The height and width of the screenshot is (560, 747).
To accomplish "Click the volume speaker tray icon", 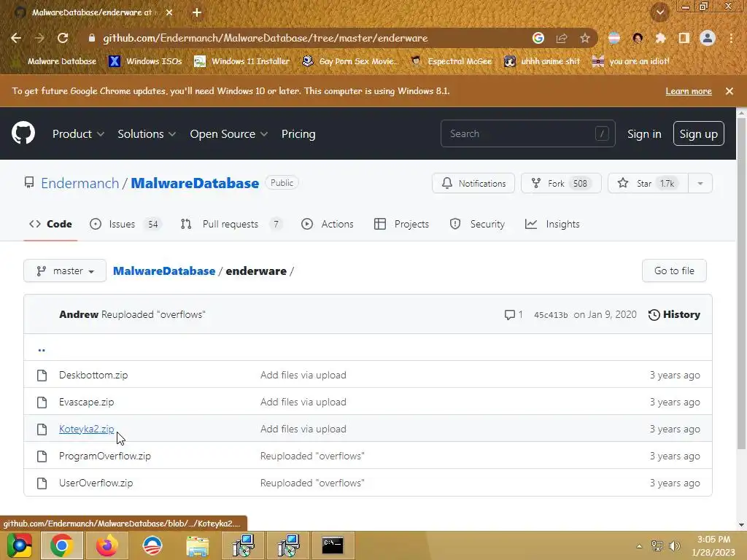I will tap(674, 545).
